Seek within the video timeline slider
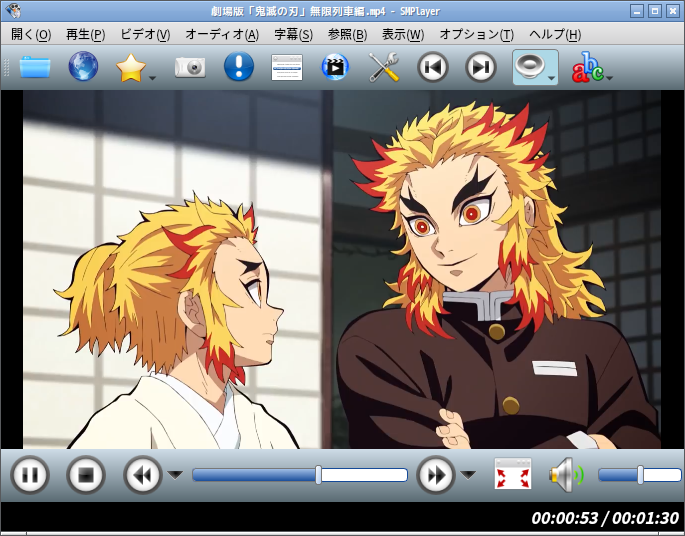685x536 pixels. tap(300, 475)
